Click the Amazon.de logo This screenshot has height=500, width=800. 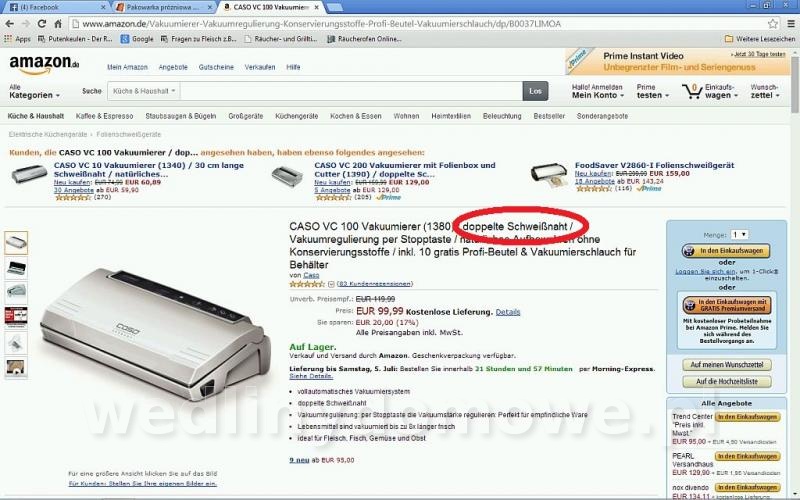coord(44,65)
